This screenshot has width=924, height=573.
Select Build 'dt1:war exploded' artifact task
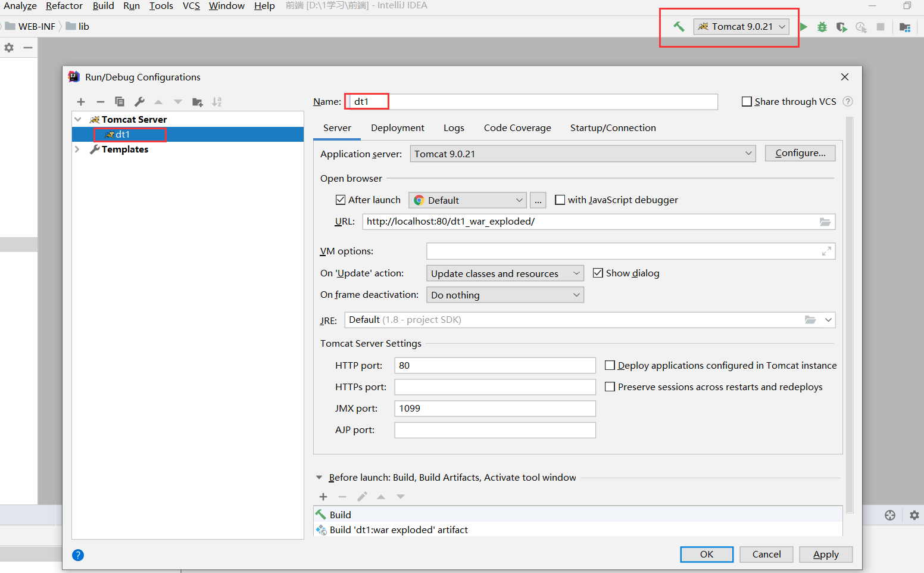pos(577,530)
